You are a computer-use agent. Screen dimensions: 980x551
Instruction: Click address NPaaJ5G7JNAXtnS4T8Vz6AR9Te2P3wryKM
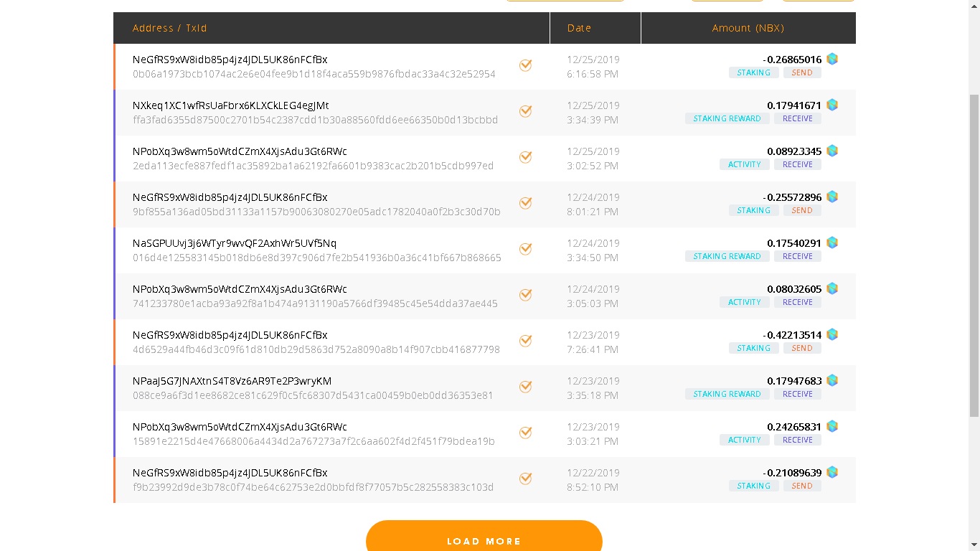point(232,381)
